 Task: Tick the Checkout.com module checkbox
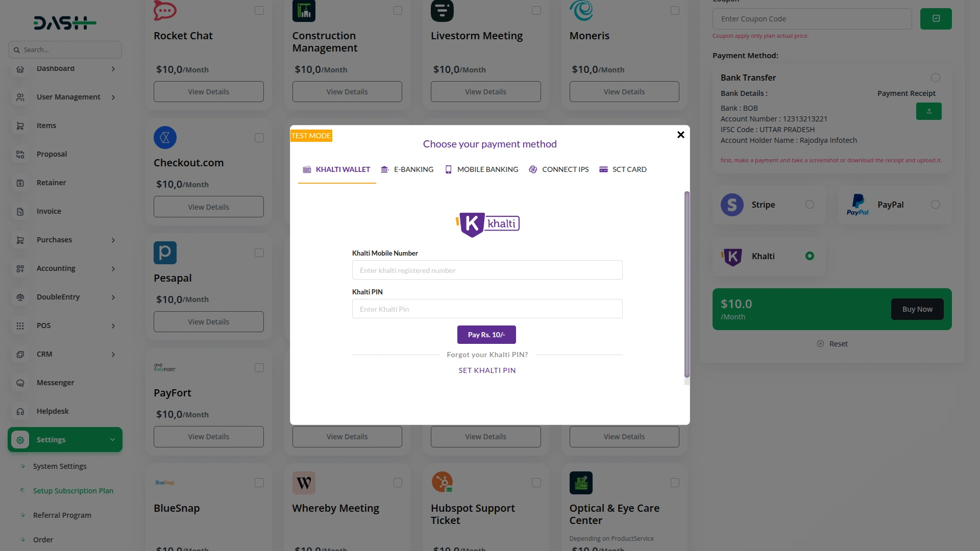point(259,138)
